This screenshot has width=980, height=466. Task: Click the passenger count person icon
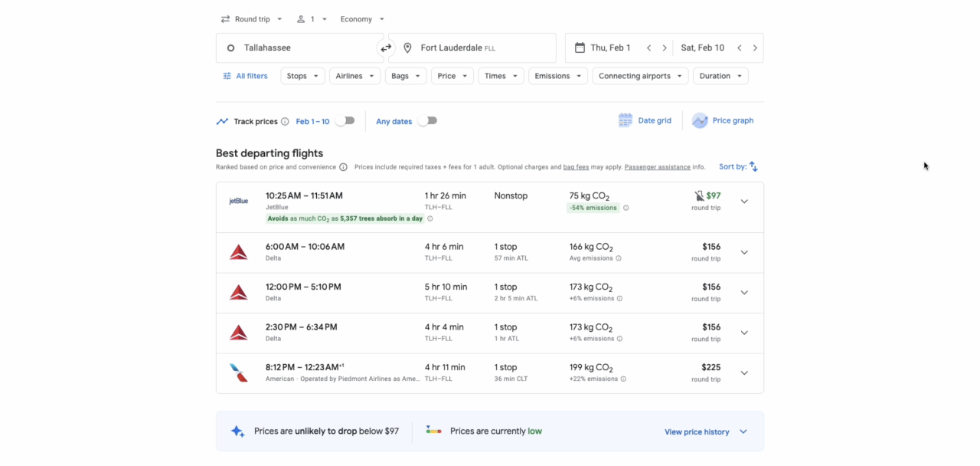tap(302, 18)
